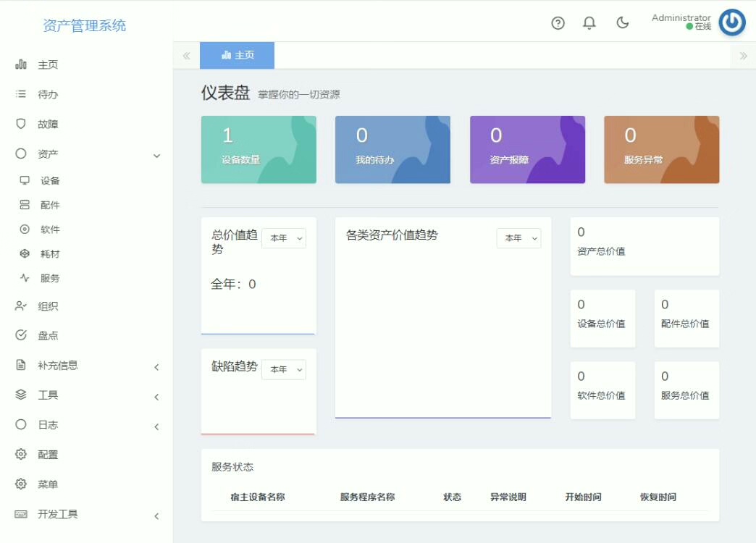Click the 开发工具 keyboard icon

21,515
